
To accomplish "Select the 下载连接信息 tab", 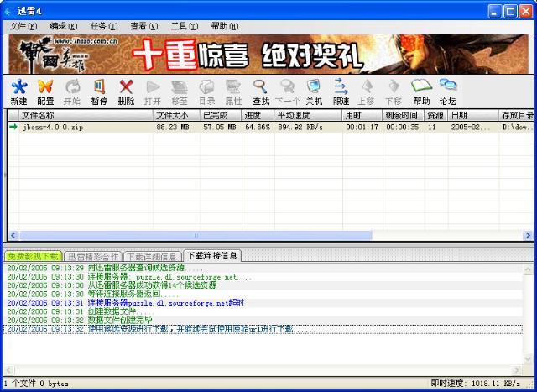I will pos(212,256).
